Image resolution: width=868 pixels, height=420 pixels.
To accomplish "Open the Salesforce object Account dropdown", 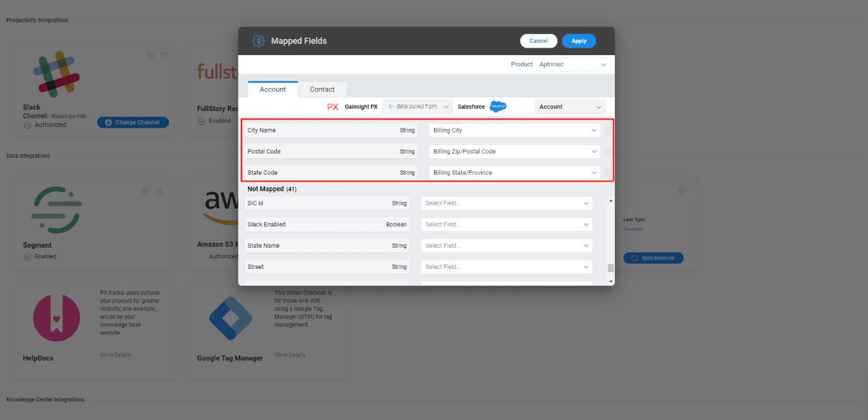I will click(570, 107).
